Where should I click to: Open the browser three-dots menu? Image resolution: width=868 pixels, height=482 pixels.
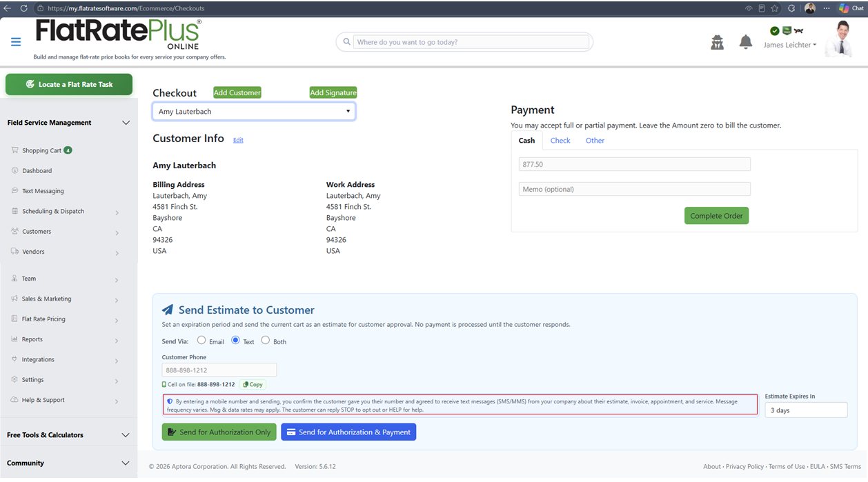pyautogui.click(x=827, y=8)
